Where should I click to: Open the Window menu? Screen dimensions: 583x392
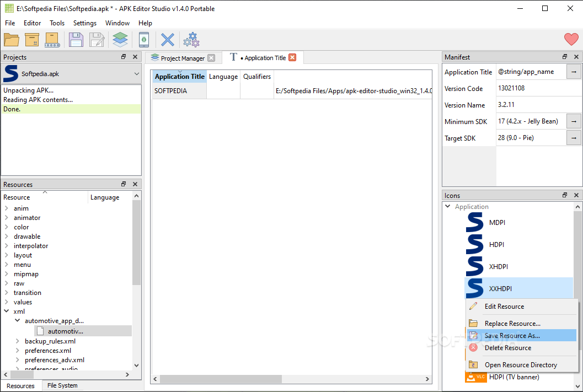(x=117, y=23)
